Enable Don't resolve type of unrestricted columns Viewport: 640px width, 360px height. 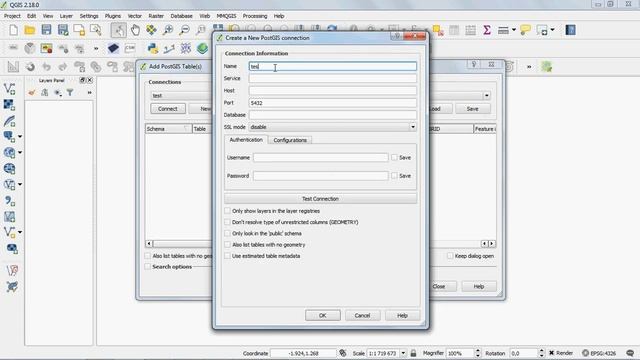coord(227,222)
